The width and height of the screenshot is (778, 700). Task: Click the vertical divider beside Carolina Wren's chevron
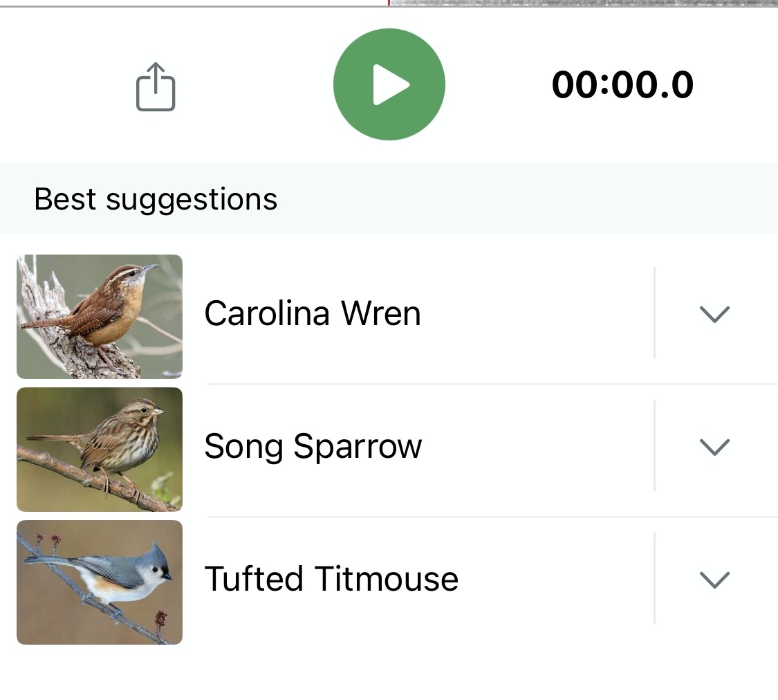point(654,313)
